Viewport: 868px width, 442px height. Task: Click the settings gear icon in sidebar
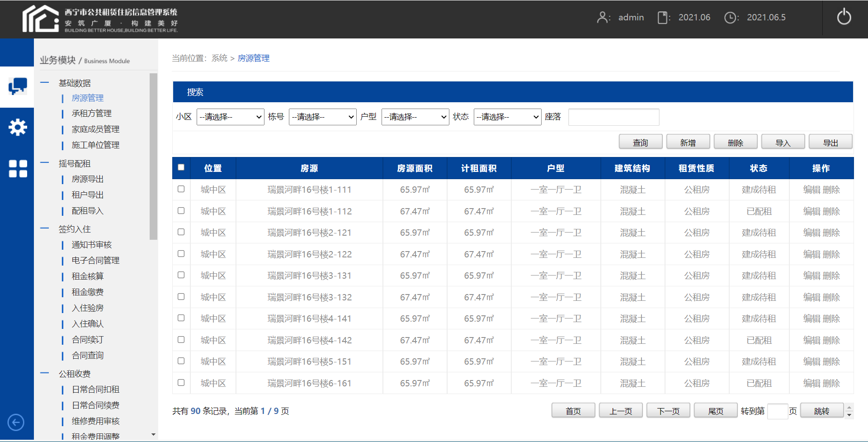point(17,127)
